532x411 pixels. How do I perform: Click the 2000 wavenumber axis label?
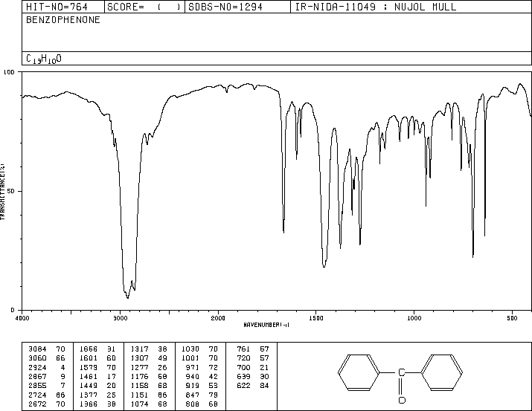(218, 318)
